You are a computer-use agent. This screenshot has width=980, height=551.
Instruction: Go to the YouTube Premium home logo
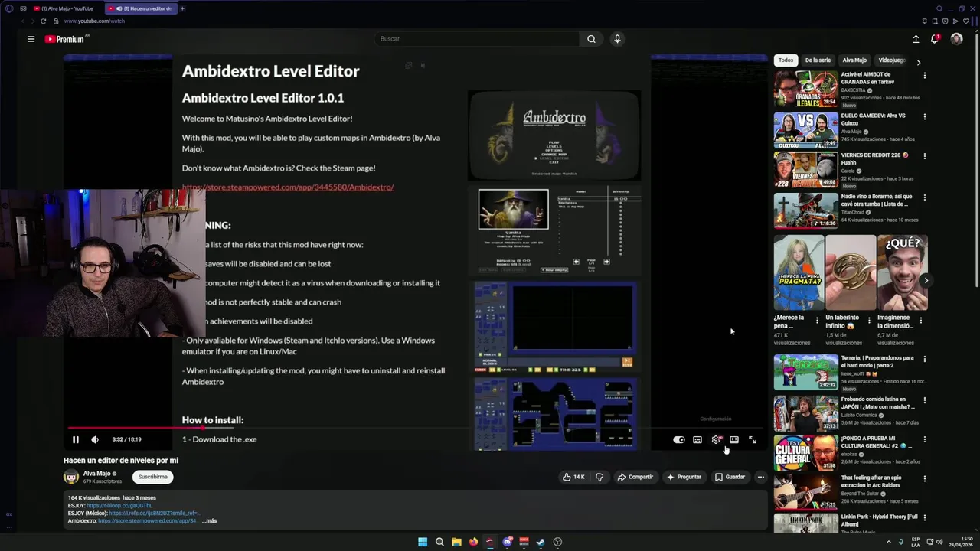64,39
